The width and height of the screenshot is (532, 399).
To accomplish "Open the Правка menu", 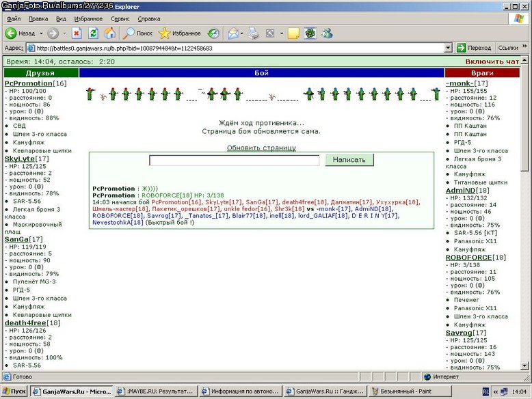I will coord(38,18).
